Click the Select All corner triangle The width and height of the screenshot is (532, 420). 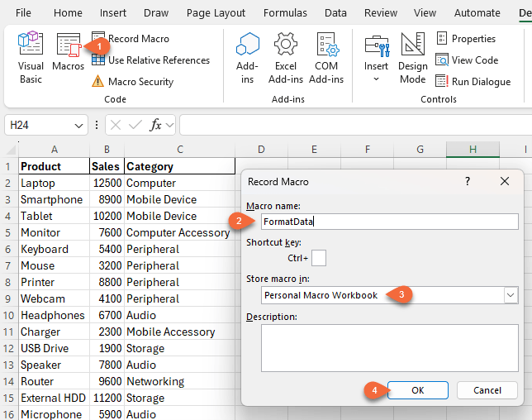point(12,150)
